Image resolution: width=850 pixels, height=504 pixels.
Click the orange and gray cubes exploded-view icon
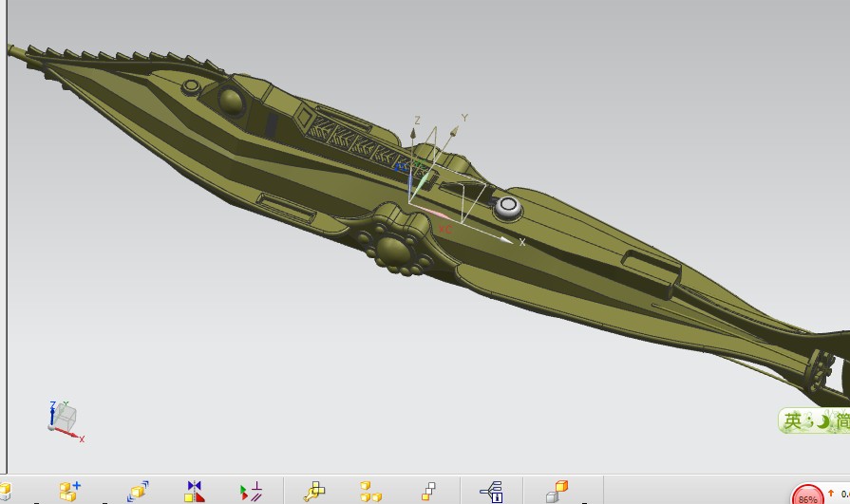[x=557, y=492]
